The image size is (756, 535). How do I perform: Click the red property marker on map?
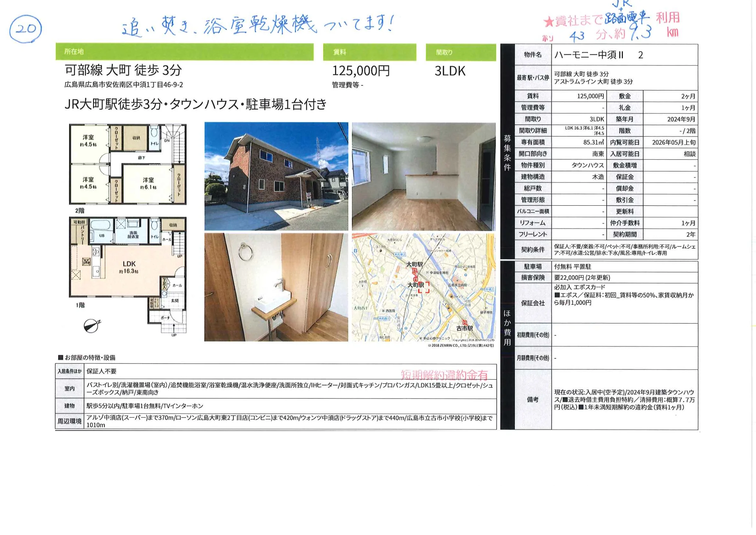tap(424, 287)
